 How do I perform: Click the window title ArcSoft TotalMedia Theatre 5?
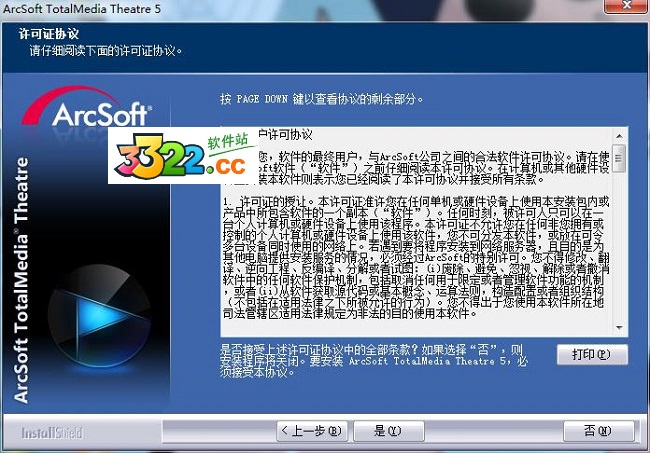(82, 8)
